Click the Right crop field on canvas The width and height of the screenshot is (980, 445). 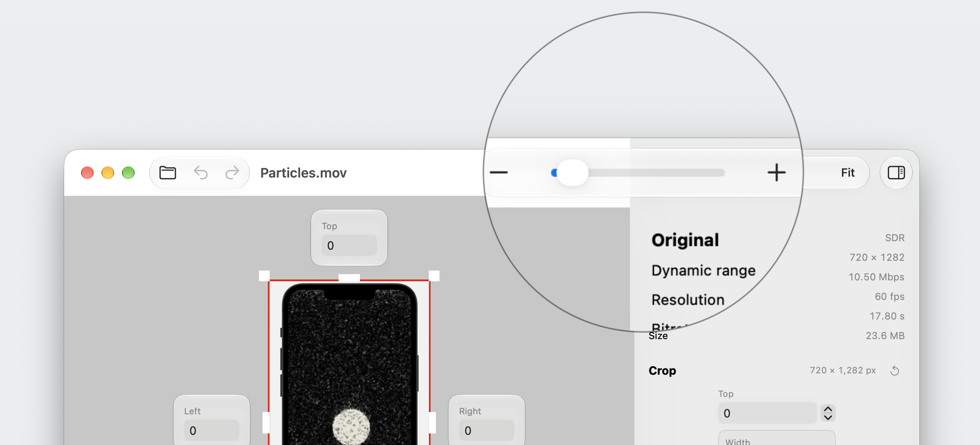pos(486,430)
